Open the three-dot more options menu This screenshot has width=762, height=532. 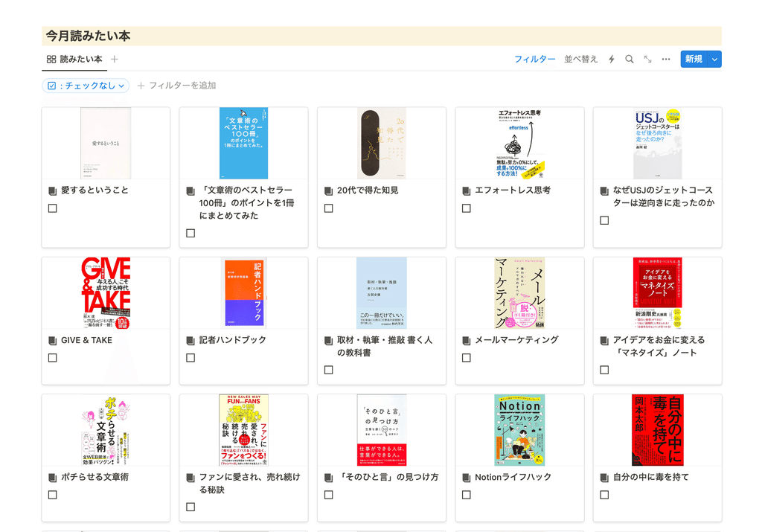[666, 60]
